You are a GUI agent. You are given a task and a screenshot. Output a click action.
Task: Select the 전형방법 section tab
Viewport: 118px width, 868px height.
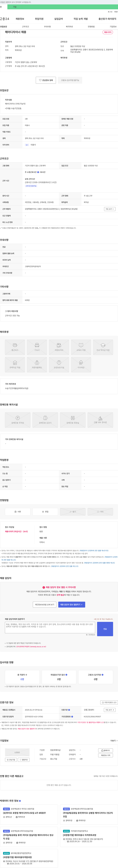[91, 27]
